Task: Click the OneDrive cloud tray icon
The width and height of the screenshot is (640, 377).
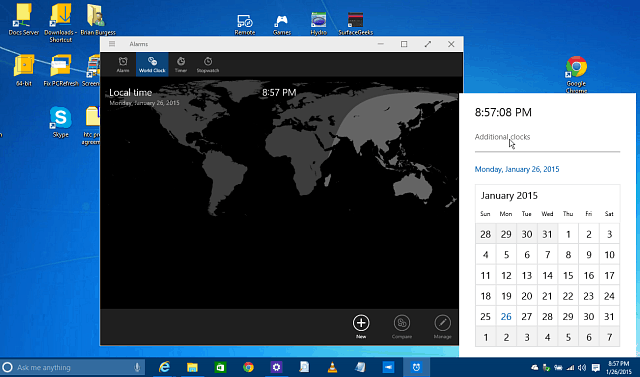Action: click(535, 368)
